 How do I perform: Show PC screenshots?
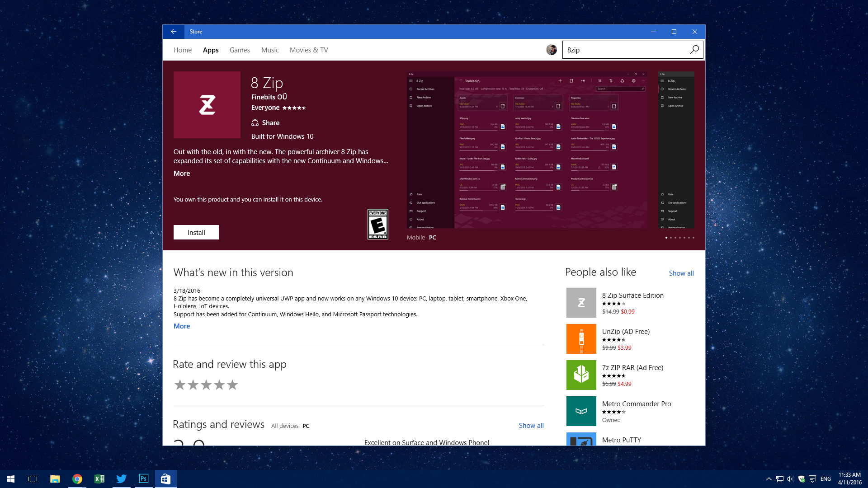(433, 238)
